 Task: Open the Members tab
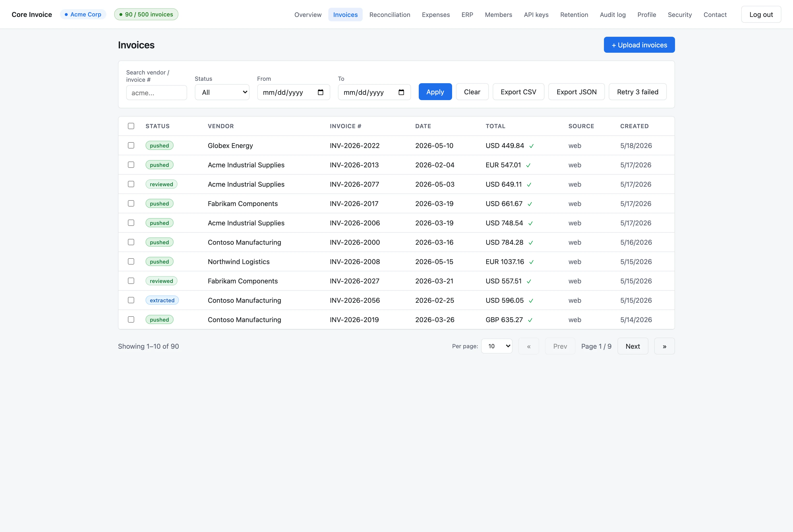click(x=498, y=15)
